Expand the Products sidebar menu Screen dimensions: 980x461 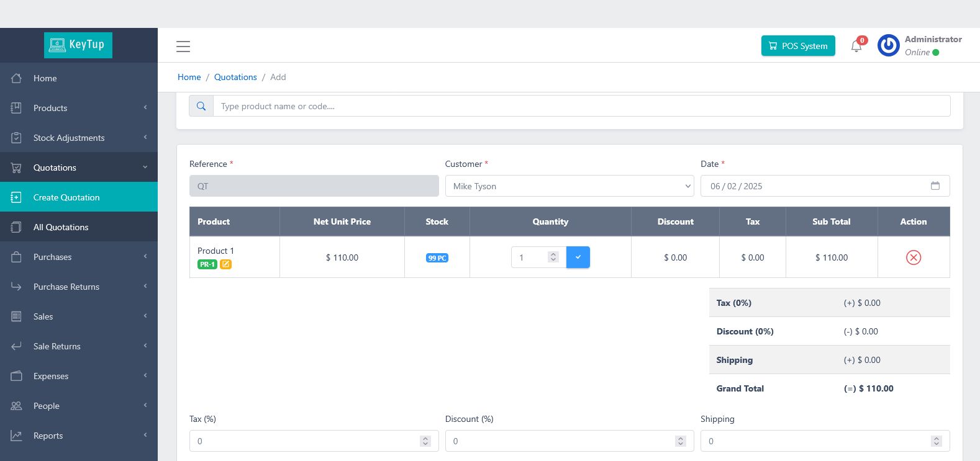click(x=79, y=108)
